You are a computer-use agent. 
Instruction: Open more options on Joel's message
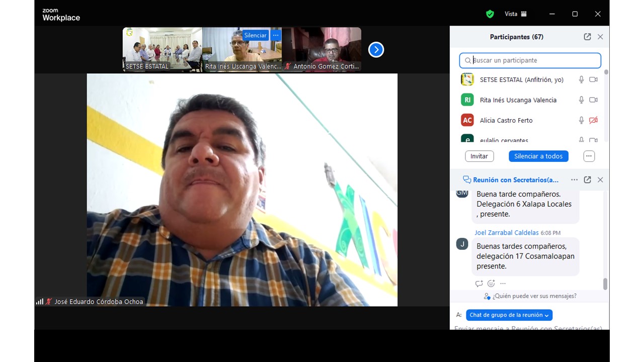tap(503, 284)
